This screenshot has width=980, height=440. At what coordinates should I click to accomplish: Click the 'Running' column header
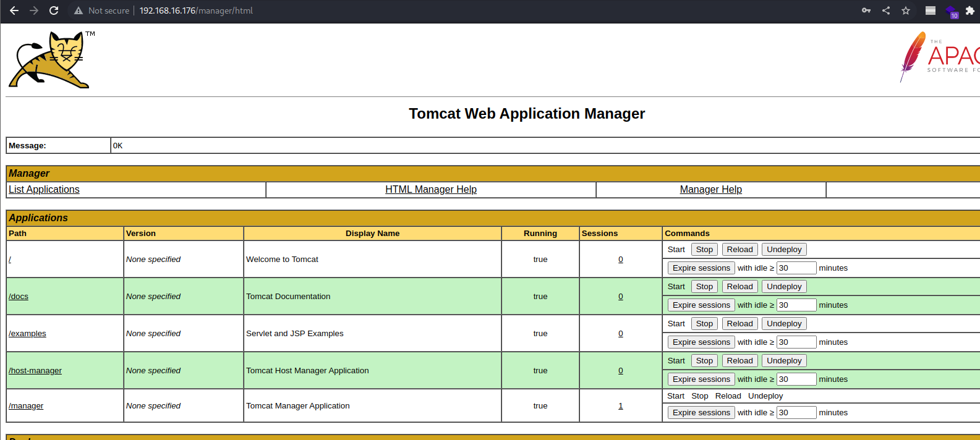pyautogui.click(x=540, y=234)
